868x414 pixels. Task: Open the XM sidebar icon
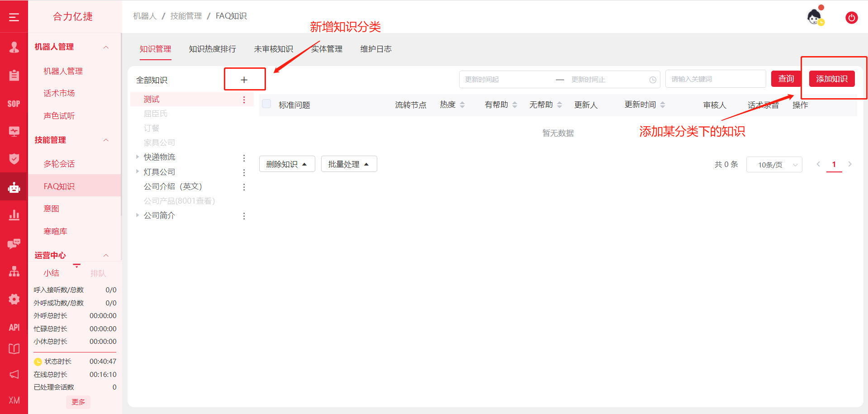click(x=14, y=400)
